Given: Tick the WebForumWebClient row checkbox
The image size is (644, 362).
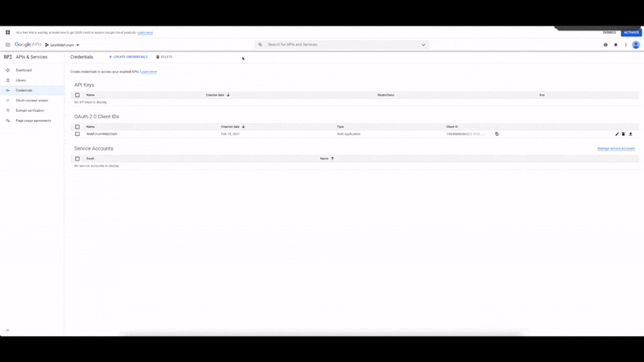Looking at the screenshot, I should (x=77, y=134).
